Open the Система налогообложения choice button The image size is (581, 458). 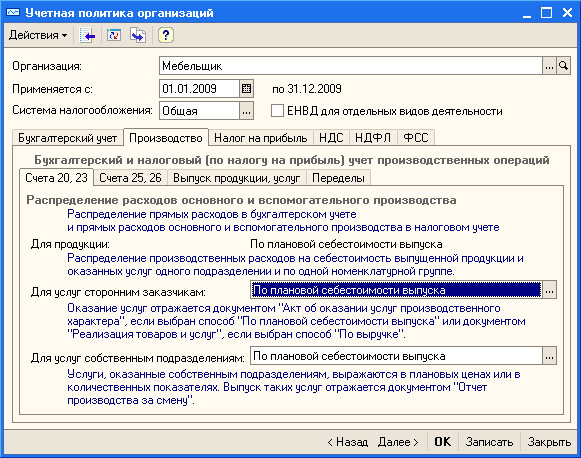[x=246, y=111]
